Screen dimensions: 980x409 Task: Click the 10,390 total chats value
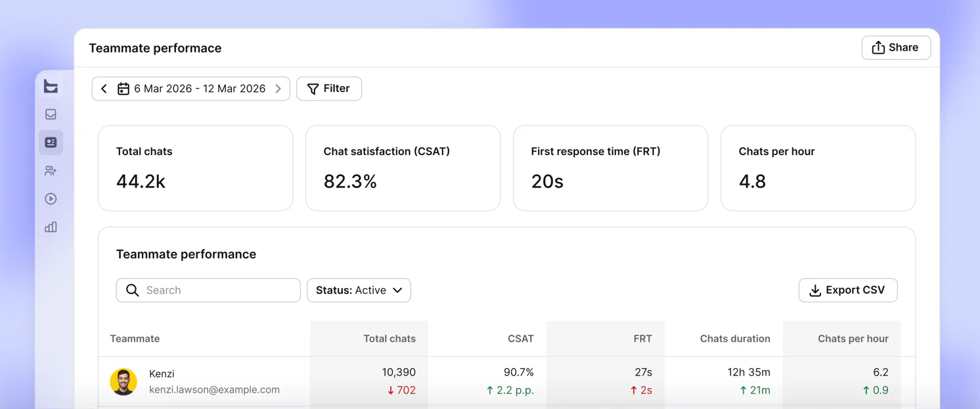[x=399, y=373]
